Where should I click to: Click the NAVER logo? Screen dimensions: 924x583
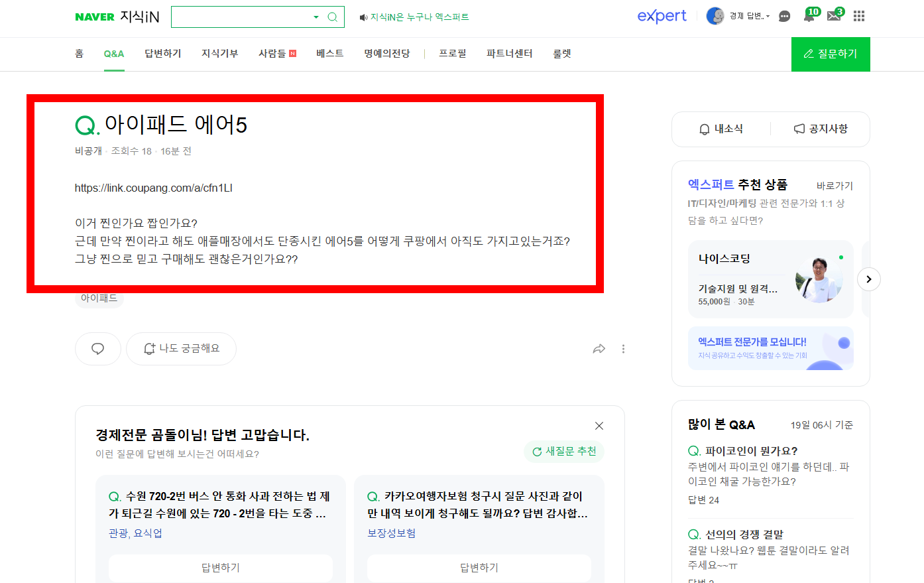pyautogui.click(x=95, y=17)
